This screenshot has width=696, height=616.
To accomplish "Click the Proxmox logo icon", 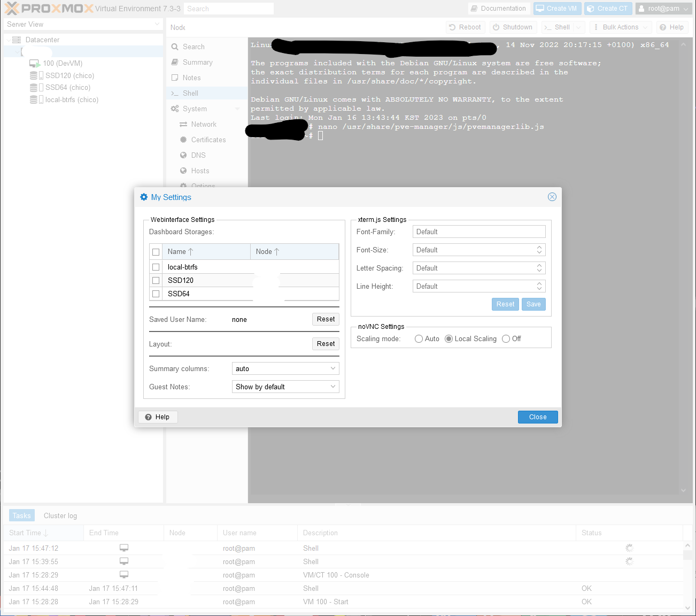I will coord(12,8).
